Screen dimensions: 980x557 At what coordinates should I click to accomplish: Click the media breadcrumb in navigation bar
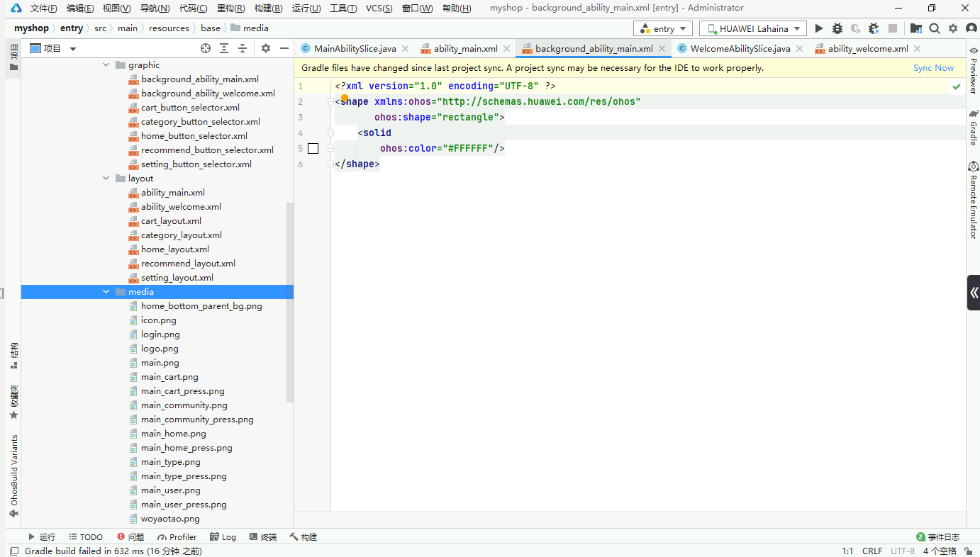pos(250,28)
